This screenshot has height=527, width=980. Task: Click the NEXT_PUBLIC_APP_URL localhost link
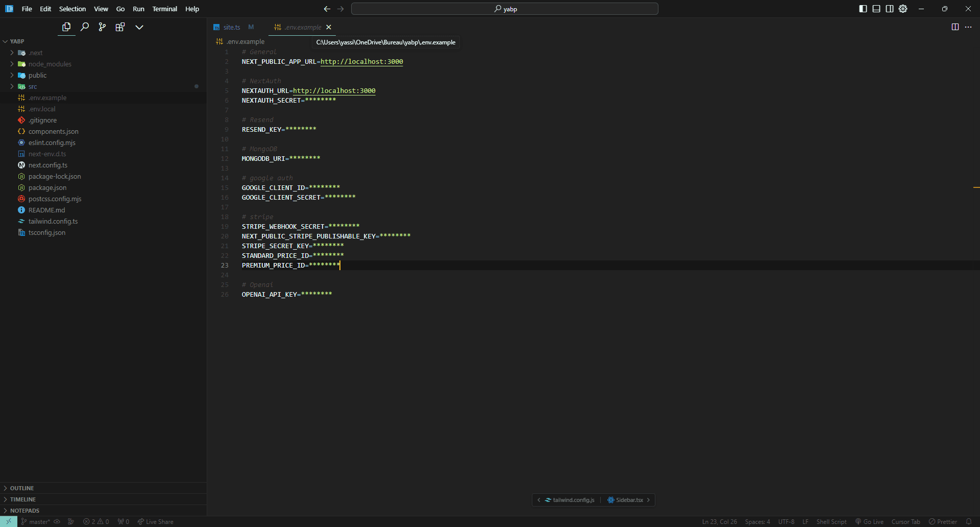[x=361, y=62]
